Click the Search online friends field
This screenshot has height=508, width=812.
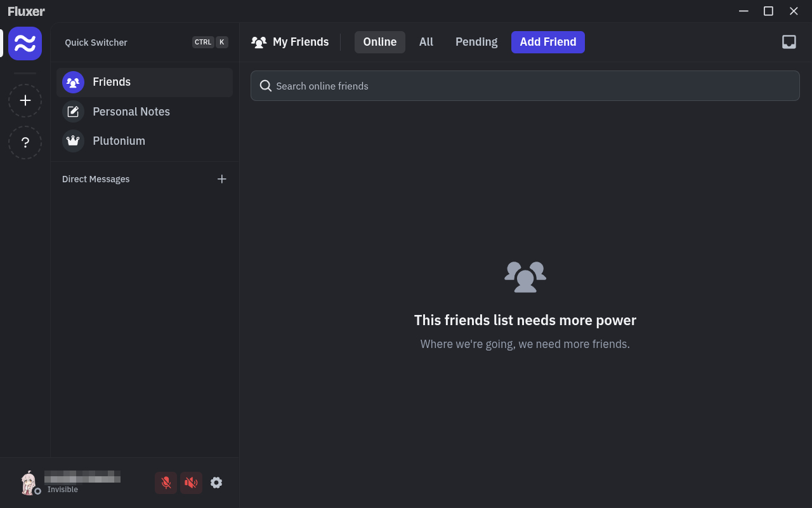[525, 86]
